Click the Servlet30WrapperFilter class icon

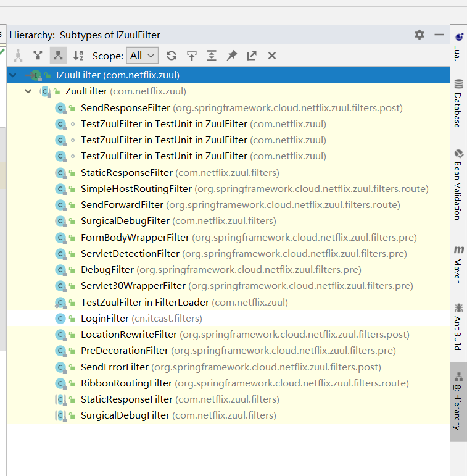point(60,286)
